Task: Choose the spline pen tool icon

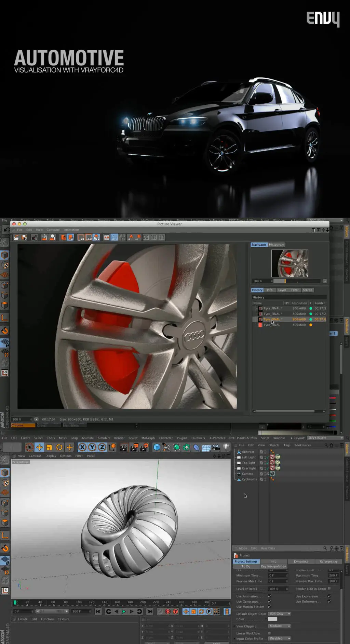Action: click(x=166, y=447)
